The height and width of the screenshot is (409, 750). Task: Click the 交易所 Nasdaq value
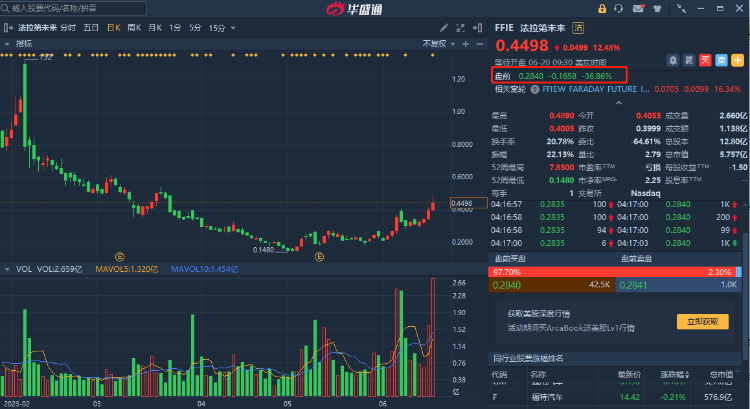click(x=645, y=193)
